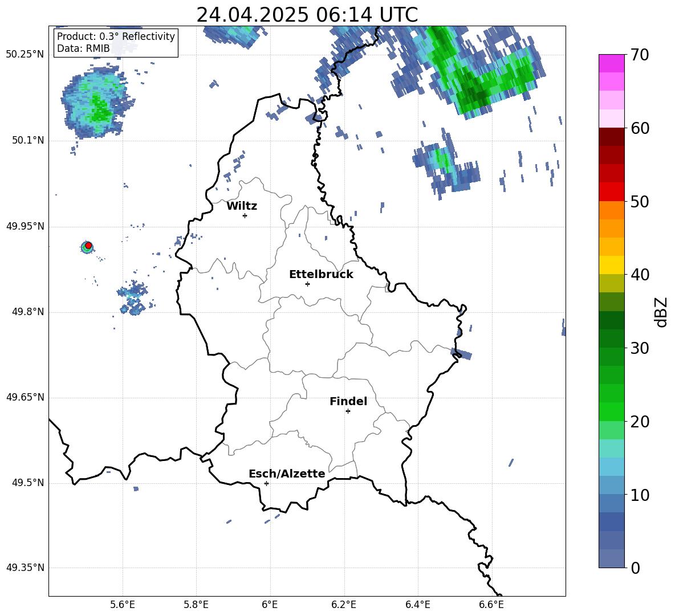
Task: Click the 6.4°E longitude label
Action: tap(417, 605)
